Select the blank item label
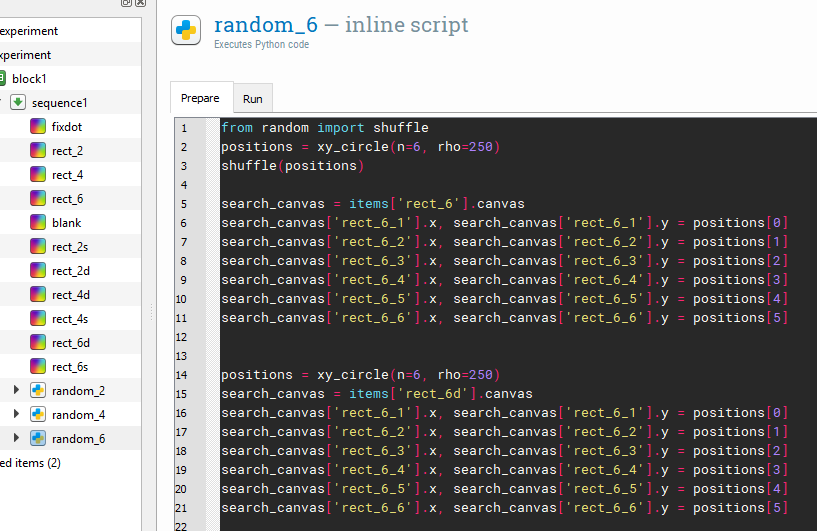Screen dimensions: 817x531 [66, 223]
